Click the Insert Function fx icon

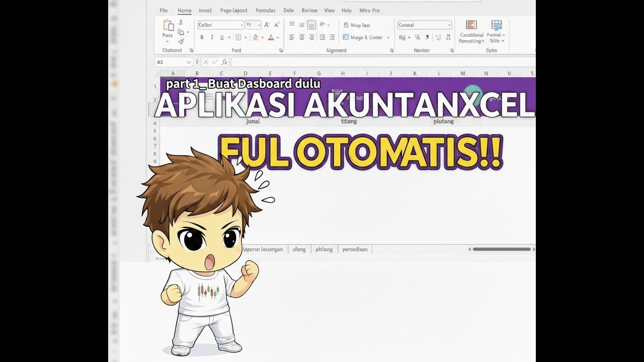pyautogui.click(x=224, y=62)
